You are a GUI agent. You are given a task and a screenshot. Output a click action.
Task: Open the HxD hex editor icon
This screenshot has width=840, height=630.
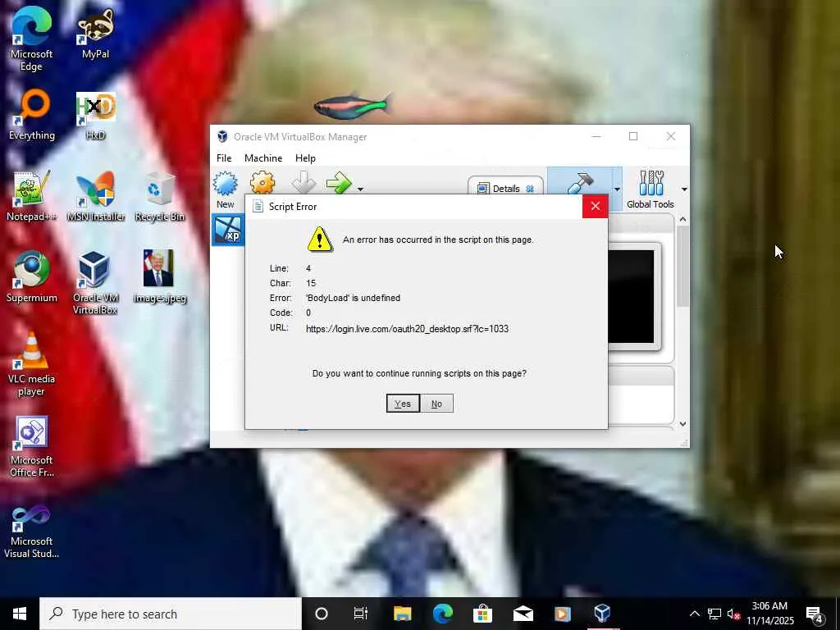pos(95,115)
